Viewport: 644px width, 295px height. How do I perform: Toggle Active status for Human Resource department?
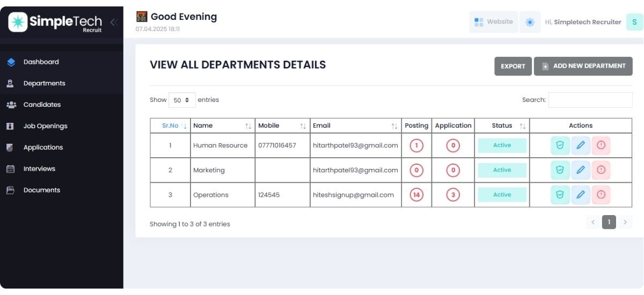502,145
